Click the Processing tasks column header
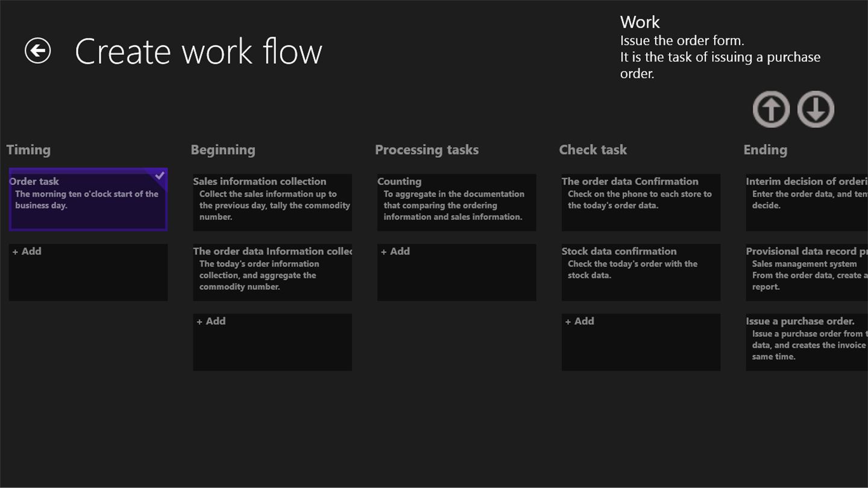Viewport: 868px width, 488px height. click(x=426, y=150)
